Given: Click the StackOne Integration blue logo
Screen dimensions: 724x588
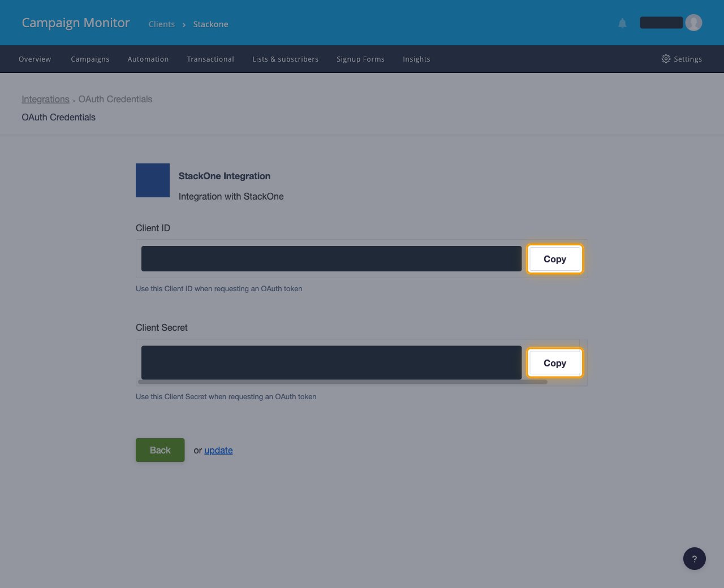Looking at the screenshot, I should click(153, 180).
